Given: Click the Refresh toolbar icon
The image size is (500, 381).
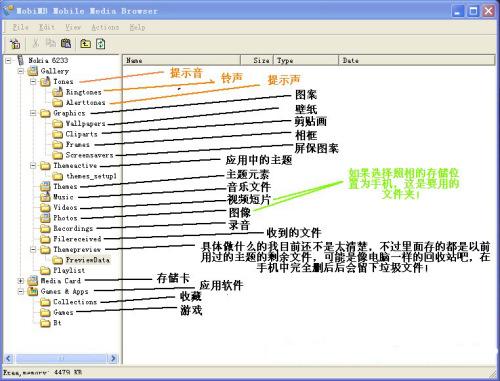Looking at the screenshot, I should coord(101,44).
